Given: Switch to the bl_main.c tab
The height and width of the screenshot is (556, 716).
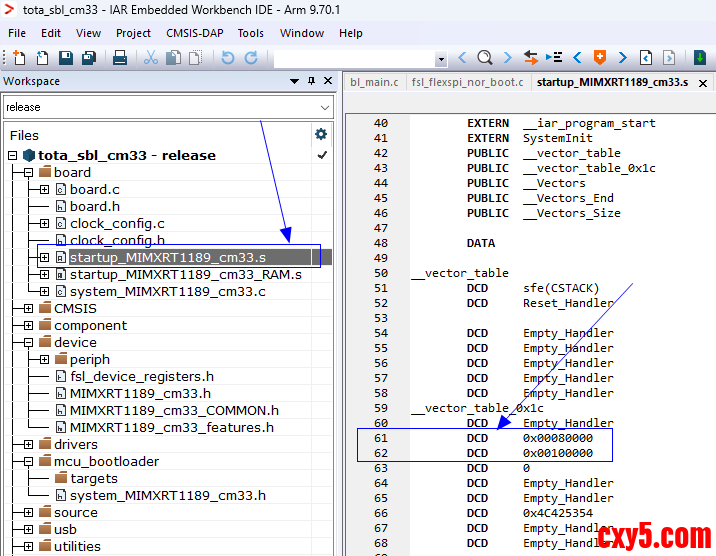Looking at the screenshot, I should coord(374,82).
